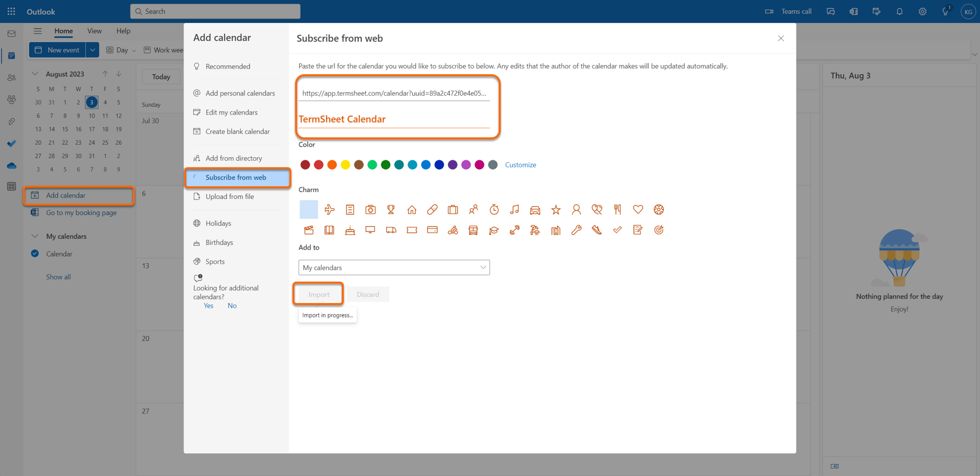Viewport: 980px width, 476px height.
Task: Open the Help ribbon tab
Action: (x=123, y=31)
